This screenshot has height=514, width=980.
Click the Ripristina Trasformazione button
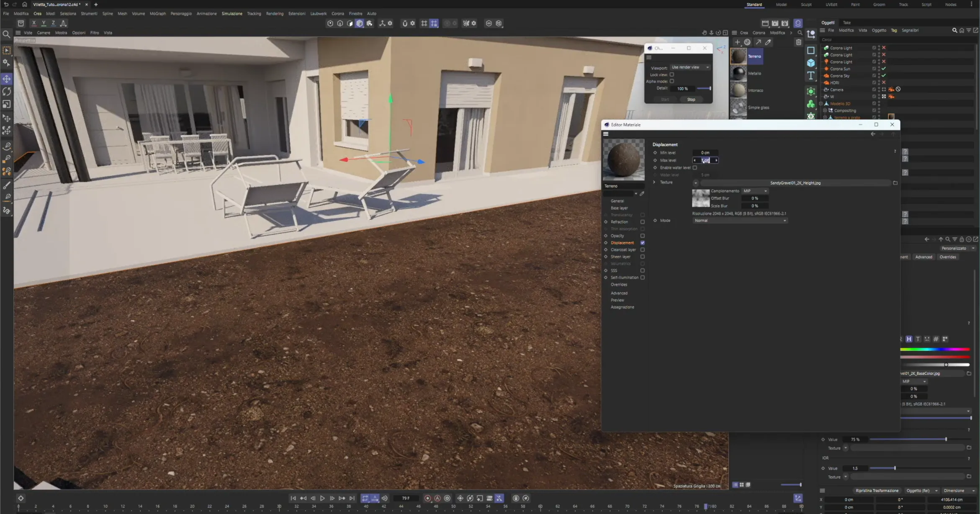point(877,491)
